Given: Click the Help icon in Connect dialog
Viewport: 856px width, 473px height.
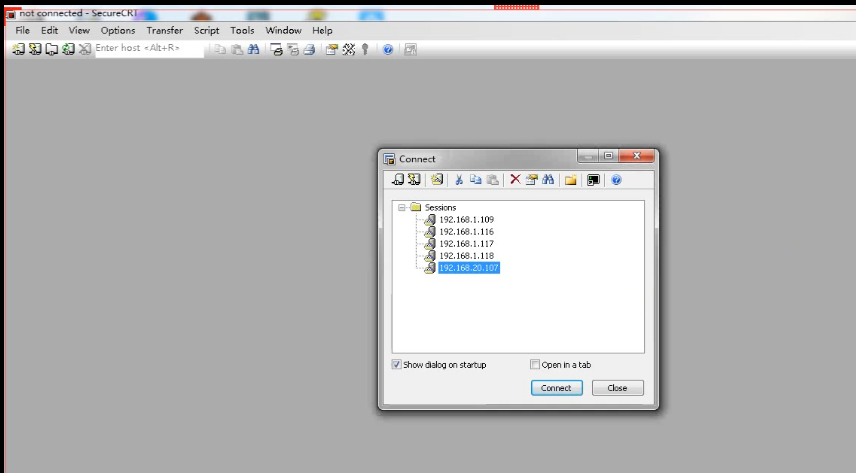Looking at the screenshot, I should [616, 180].
